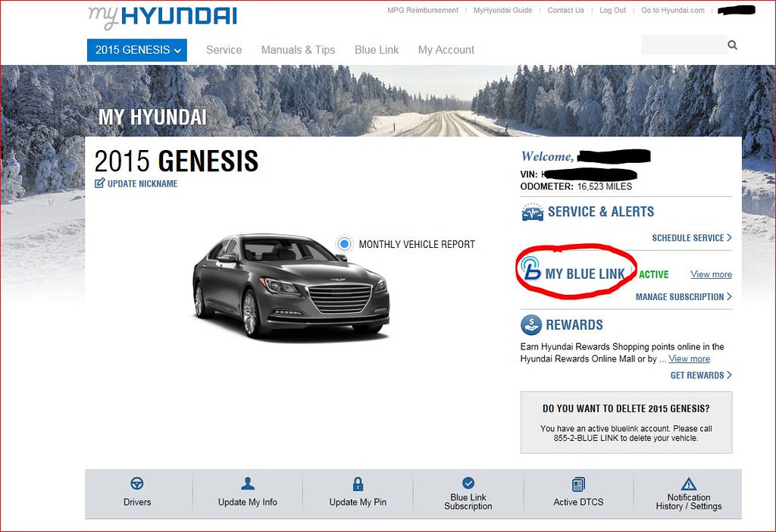
Task: Open the MyHyundai Guide link
Action: coord(503,11)
